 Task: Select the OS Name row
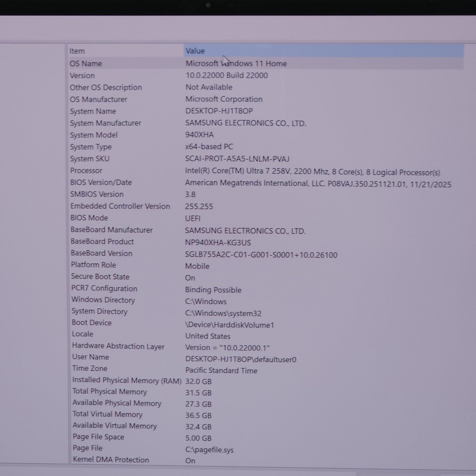point(86,64)
